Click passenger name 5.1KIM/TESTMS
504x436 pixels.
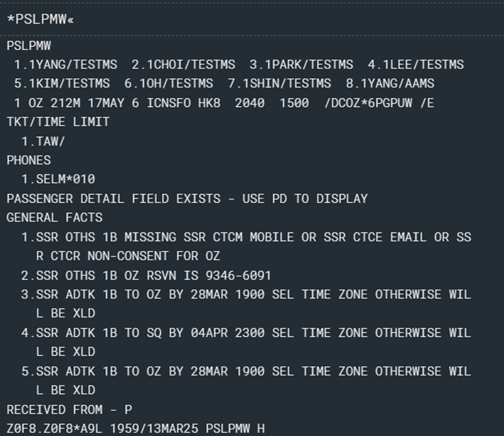62,83
